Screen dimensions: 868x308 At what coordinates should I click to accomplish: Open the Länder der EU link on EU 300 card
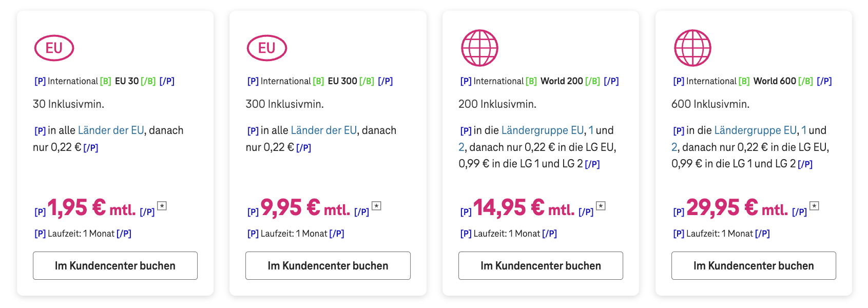pos(324,130)
